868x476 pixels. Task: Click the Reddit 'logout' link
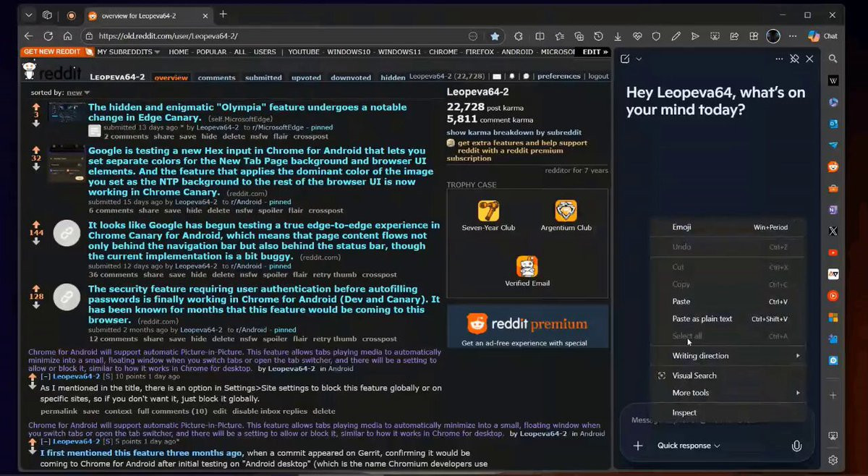point(598,76)
